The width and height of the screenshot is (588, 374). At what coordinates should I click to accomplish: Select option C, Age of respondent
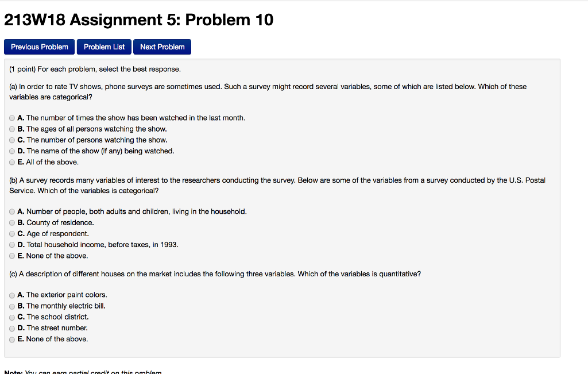click(11, 233)
